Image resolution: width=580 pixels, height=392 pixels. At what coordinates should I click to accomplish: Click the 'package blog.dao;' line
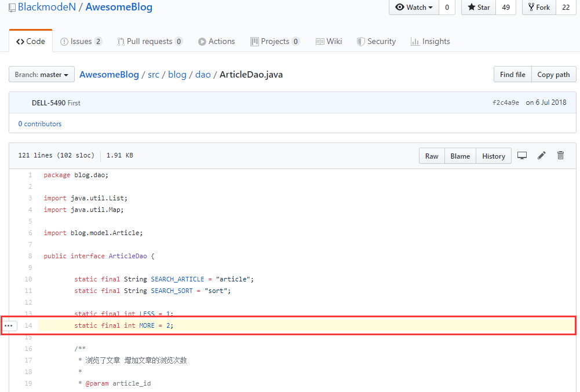coord(76,175)
